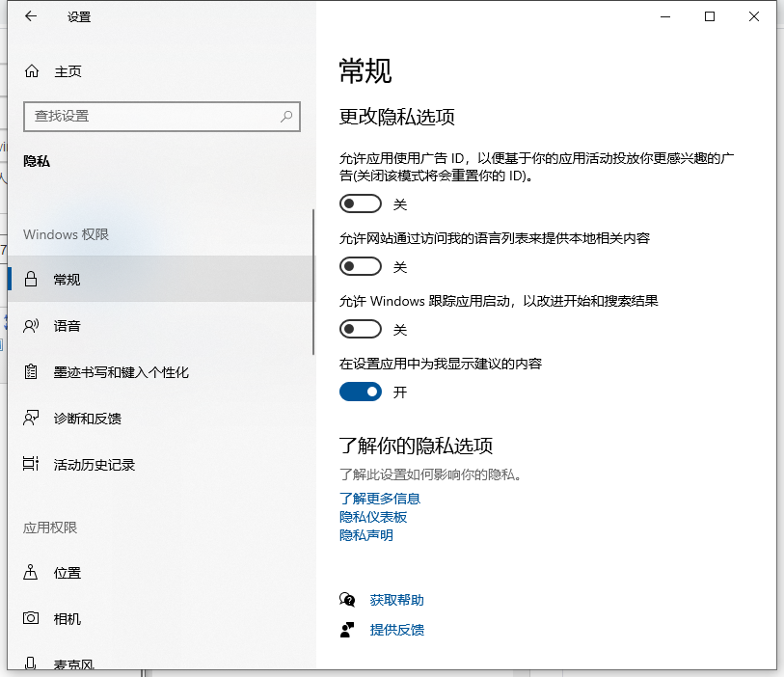The height and width of the screenshot is (677, 784).
Task: Disable suggested content in Settings app
Action: (361, 392)
